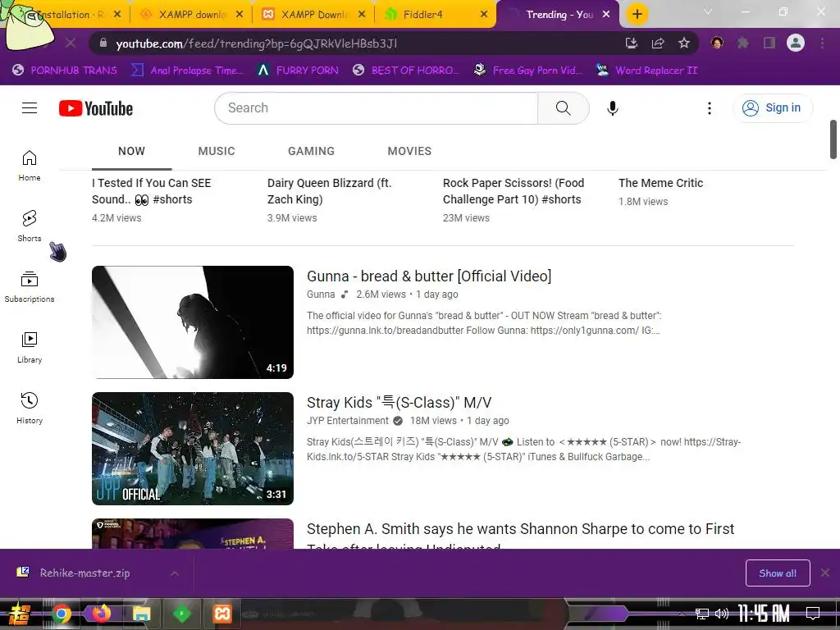Open Stephen A. Smith video title
Image resolution: width=840 pixels, height=630 pixels.
(x=520, y=537)
